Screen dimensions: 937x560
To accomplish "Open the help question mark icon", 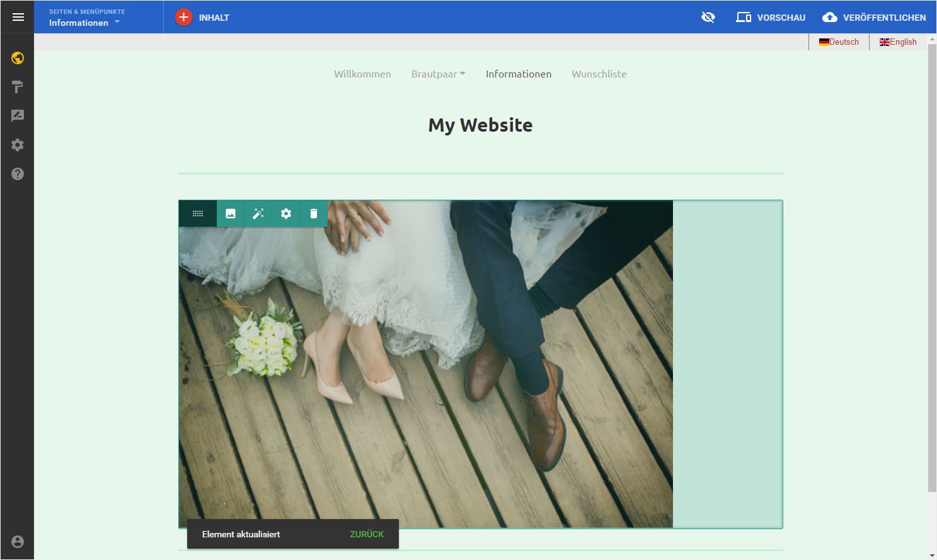I will 18,174.
